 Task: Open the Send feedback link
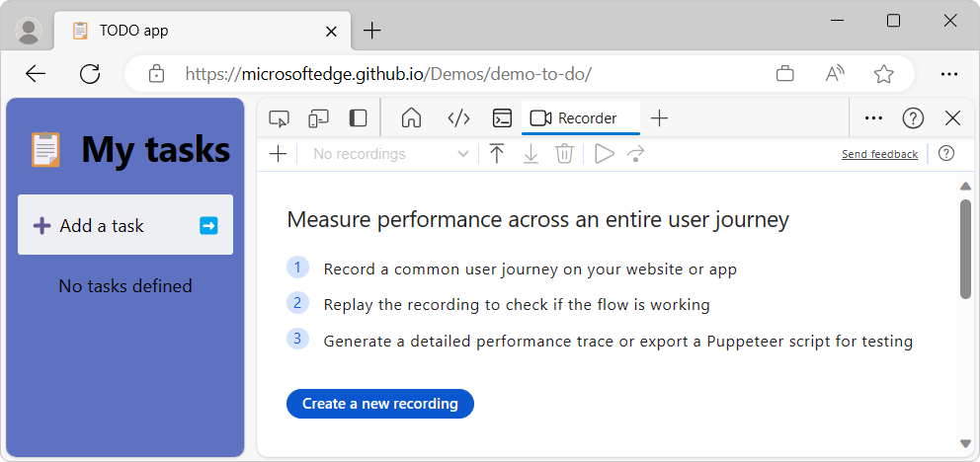click(879, 154)
